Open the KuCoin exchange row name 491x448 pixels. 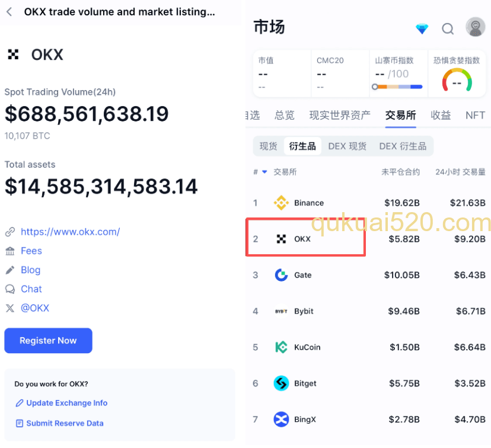coord(307,347)
